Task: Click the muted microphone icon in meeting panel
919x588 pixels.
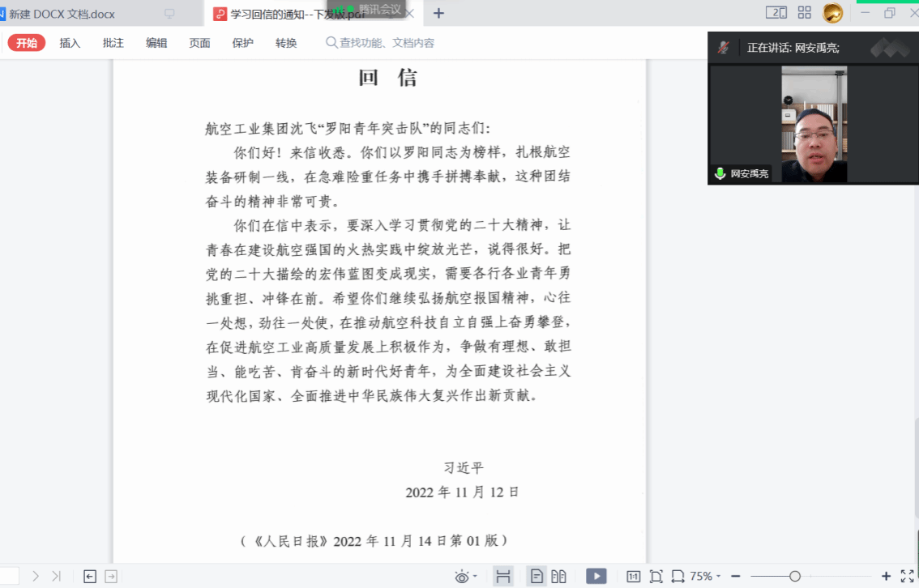Action: pyautogui.click(x=723, y=48)
